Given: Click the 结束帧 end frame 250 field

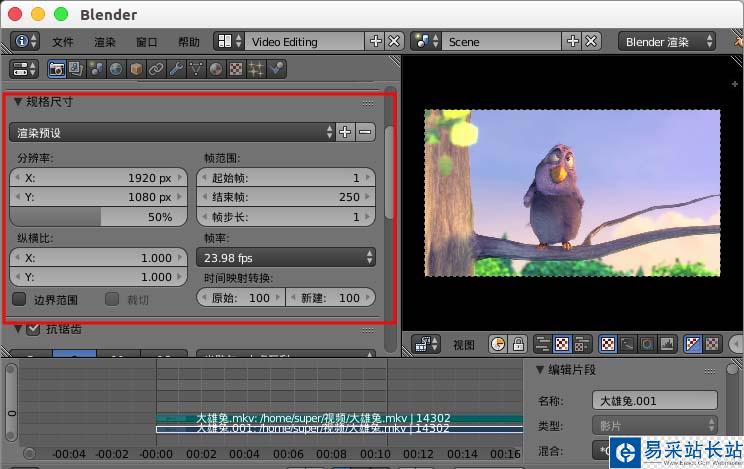Looking at the screenshot, I should point(286,197).
